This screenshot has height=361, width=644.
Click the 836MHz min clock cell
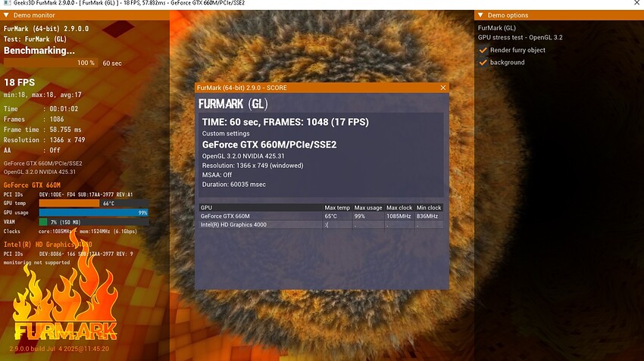427,216
